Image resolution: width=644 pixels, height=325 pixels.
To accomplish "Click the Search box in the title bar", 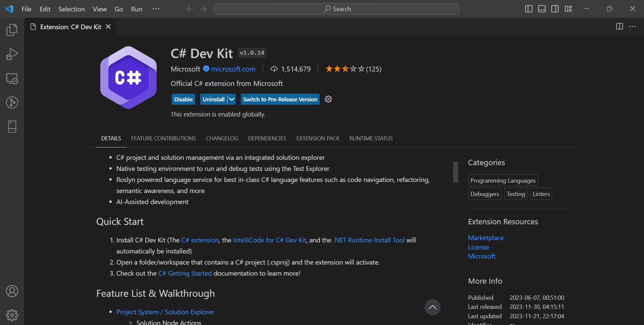I will click(336, 9).
